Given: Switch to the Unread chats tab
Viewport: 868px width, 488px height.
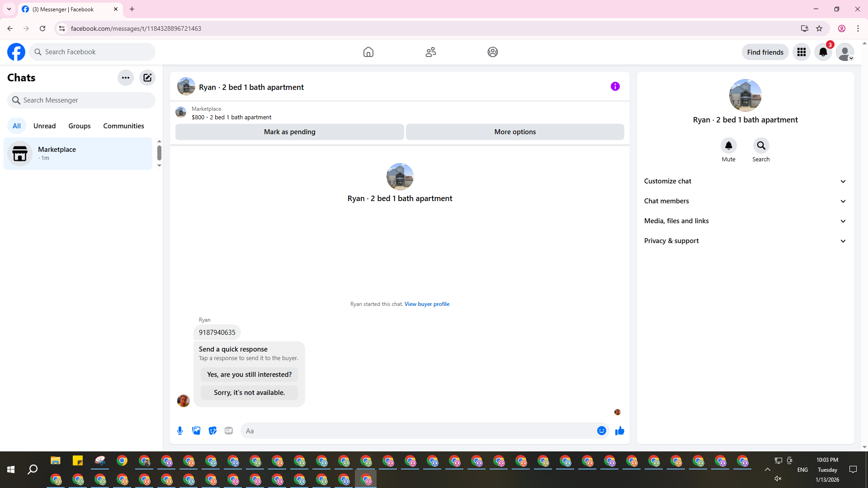Looking at the screenshot, I should point(44,126).
